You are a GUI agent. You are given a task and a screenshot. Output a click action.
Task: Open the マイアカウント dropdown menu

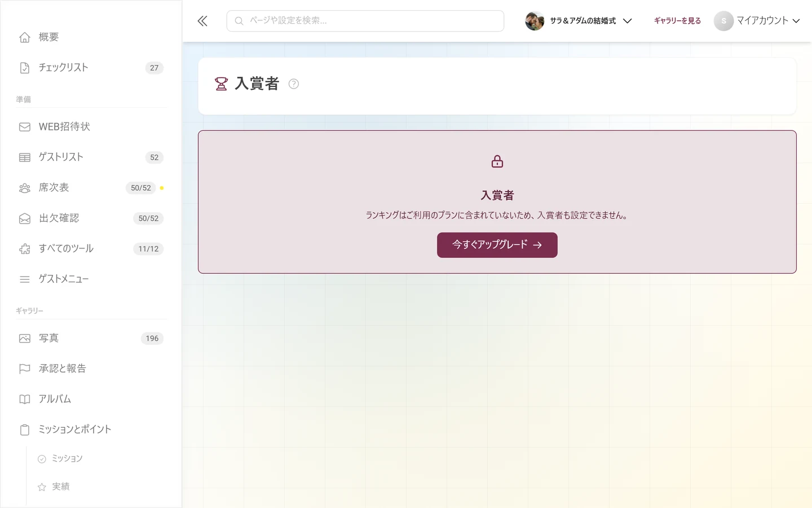click(757, 21)
